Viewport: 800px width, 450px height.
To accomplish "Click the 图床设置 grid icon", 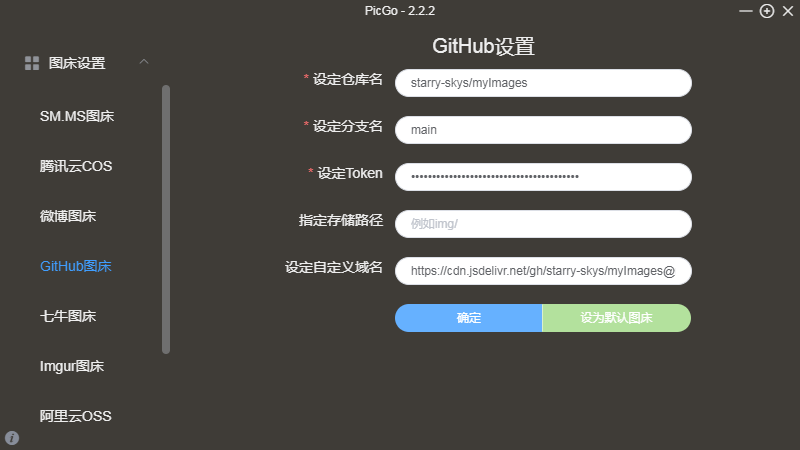I will pos(32,63).
